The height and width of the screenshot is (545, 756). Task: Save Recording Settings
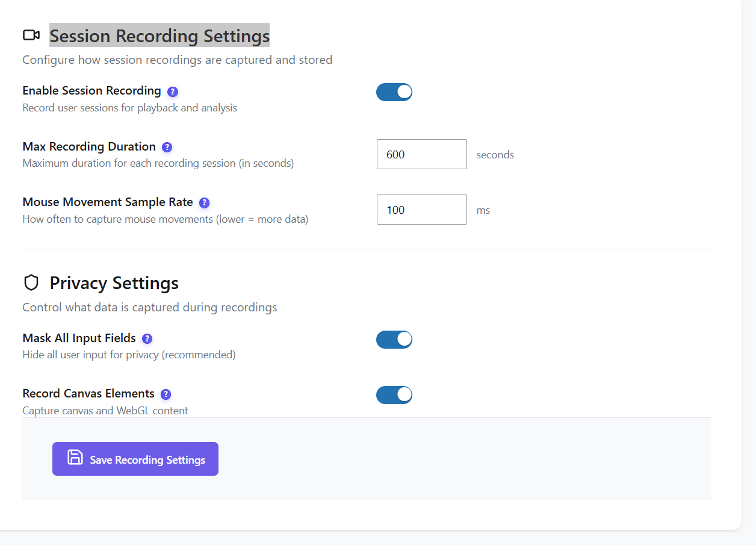(x=135, y=459)
